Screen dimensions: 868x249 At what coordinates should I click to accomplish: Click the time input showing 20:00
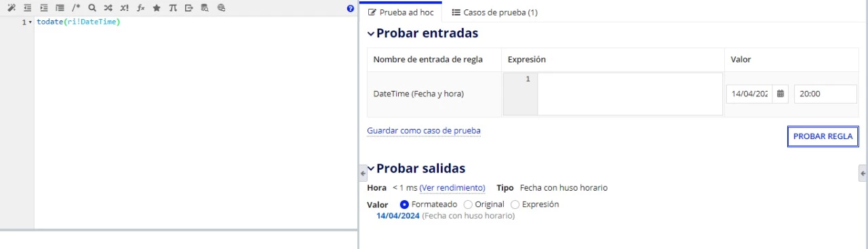point(825,94)
